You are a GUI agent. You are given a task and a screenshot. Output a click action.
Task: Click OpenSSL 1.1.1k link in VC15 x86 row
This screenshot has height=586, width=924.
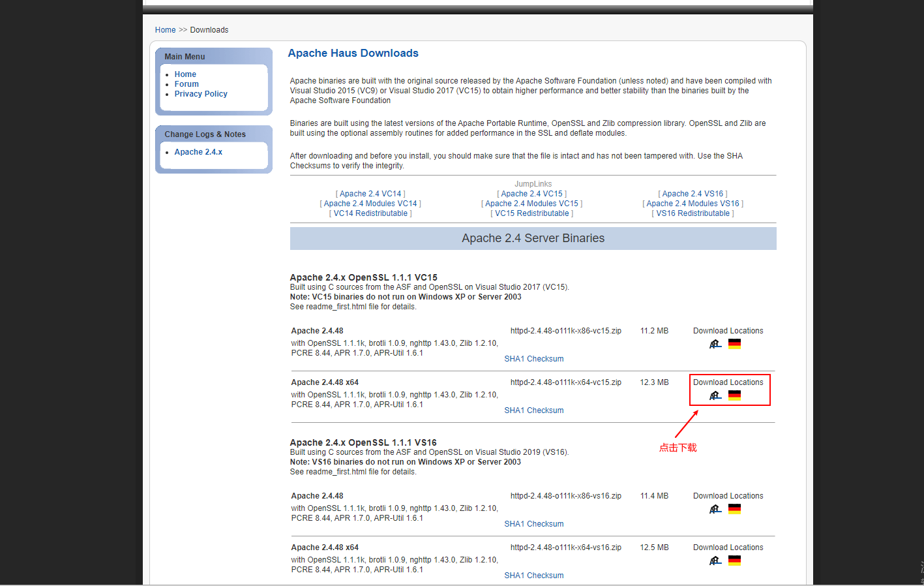354,343
